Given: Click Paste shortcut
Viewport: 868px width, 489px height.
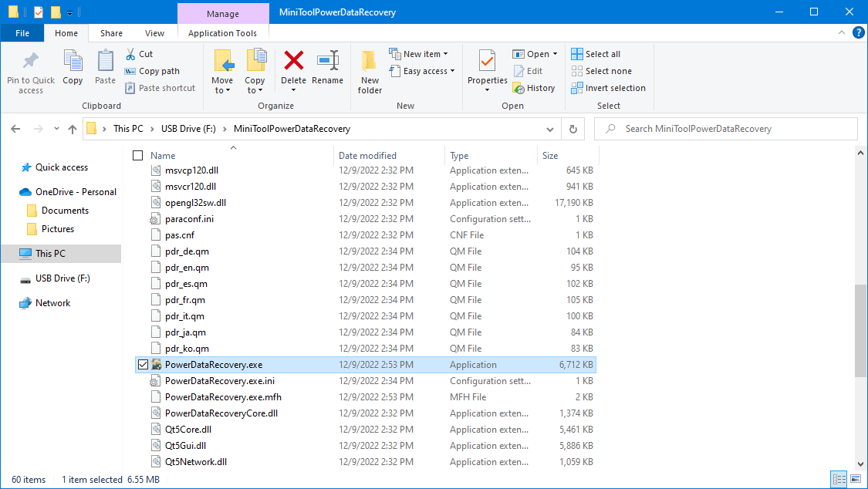Looking at the screenshot, I should coord(160,88).
